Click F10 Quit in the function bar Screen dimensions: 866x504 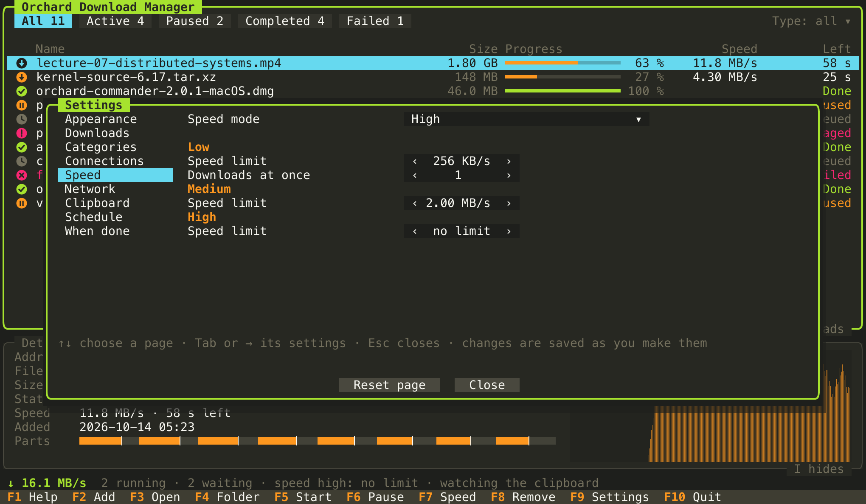pos(693,497)
